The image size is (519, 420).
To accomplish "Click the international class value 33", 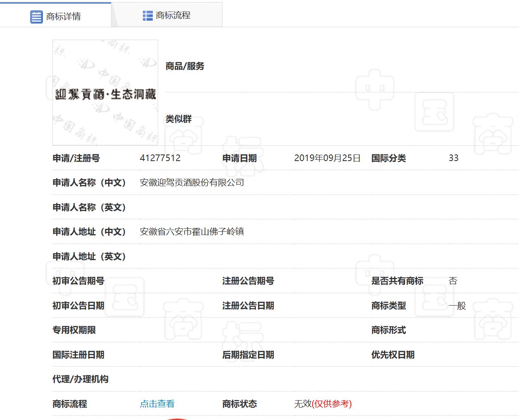I will click(453, 158).
